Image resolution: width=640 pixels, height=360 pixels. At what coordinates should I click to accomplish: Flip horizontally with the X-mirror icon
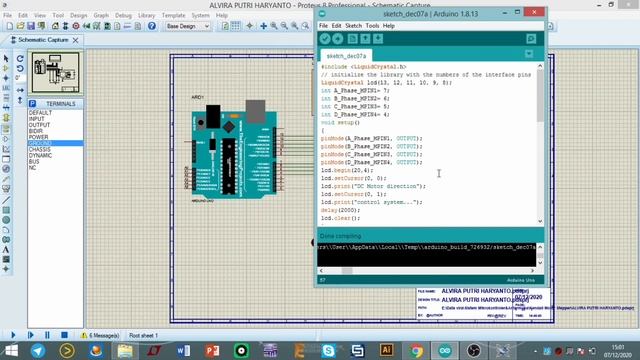coord(20,90)
